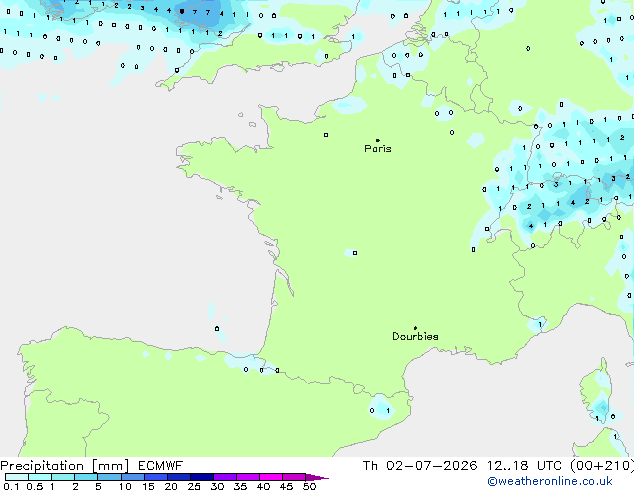This screenshot has width=634, height=490.
Task: Click the legend value label '20'
Action: click(x=171, y=486)
